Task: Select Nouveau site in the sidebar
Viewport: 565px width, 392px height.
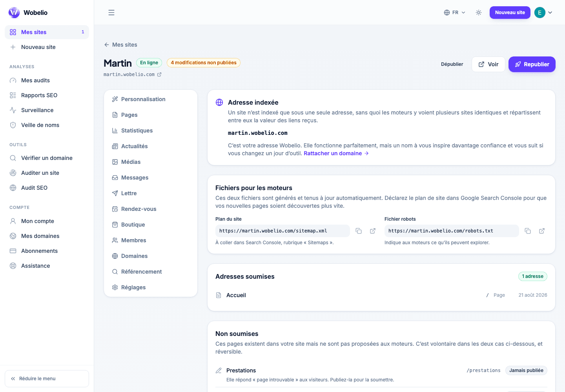Action: (47, 47)
